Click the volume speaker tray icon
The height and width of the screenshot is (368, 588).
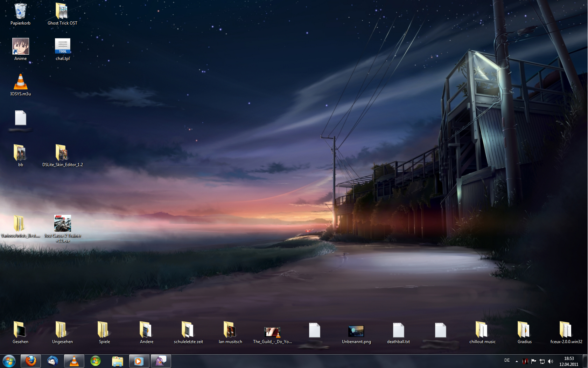click(551, 361)
